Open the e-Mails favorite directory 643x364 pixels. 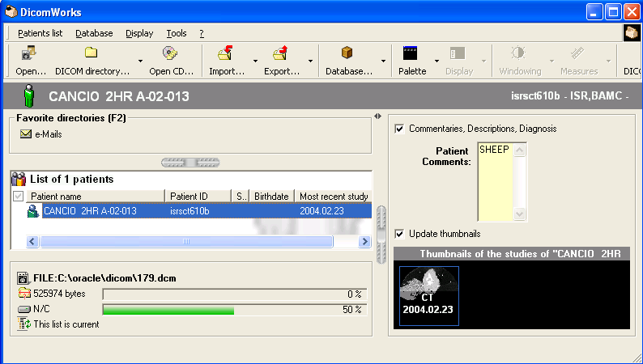point(49,134)
